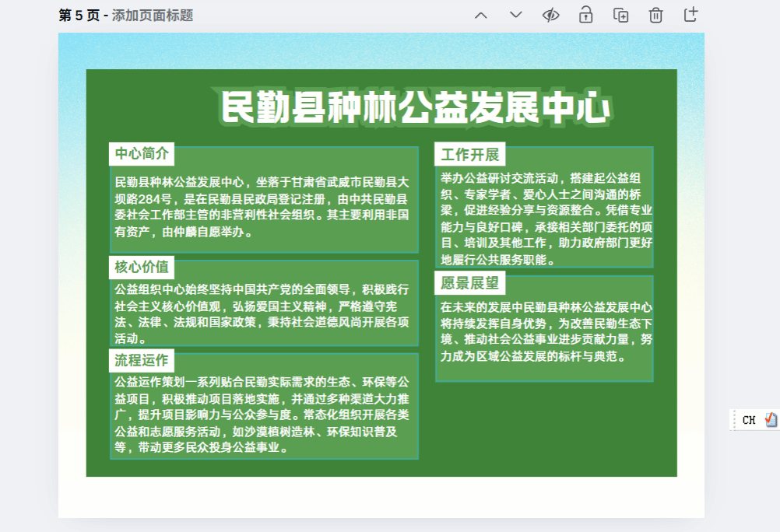Open the CH input language indicator
The height and width of the screenshot is (532, 780).
pyautogui.click(x=749, y=420)
